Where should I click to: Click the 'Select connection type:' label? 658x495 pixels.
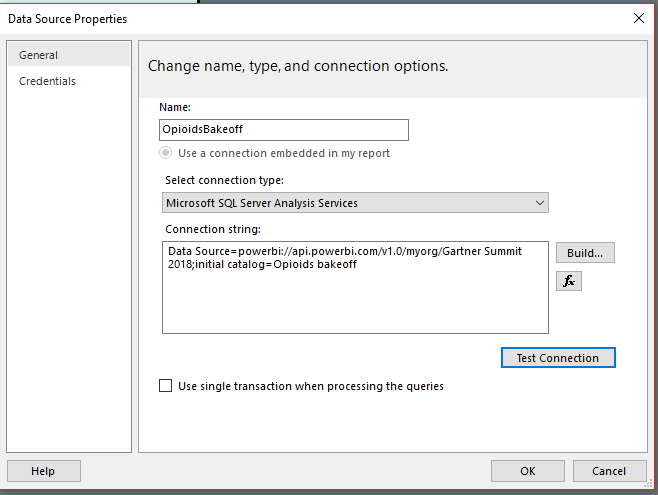pyautogui.click(x=224, y=180)
